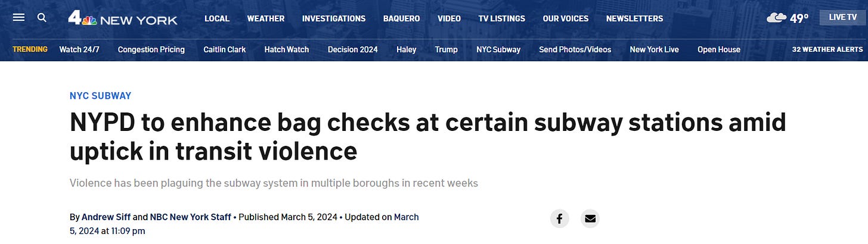
Task: Open the Newsletters page
Action: point(634,18)
